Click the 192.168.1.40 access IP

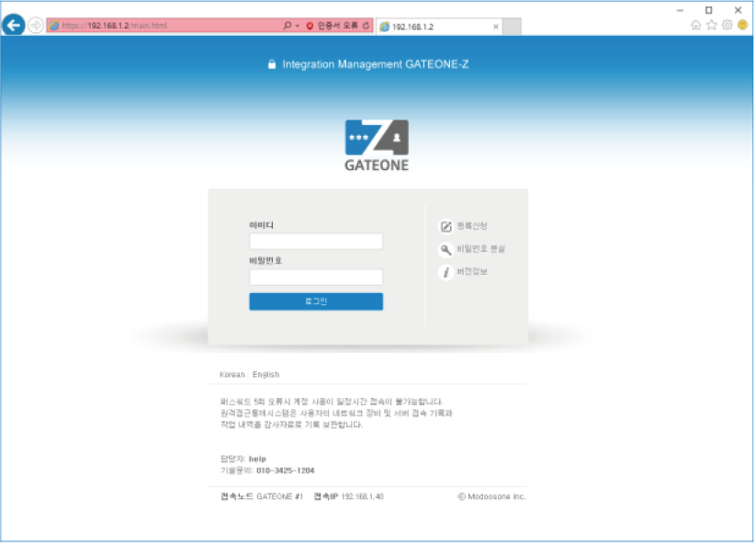pos(364,498)
